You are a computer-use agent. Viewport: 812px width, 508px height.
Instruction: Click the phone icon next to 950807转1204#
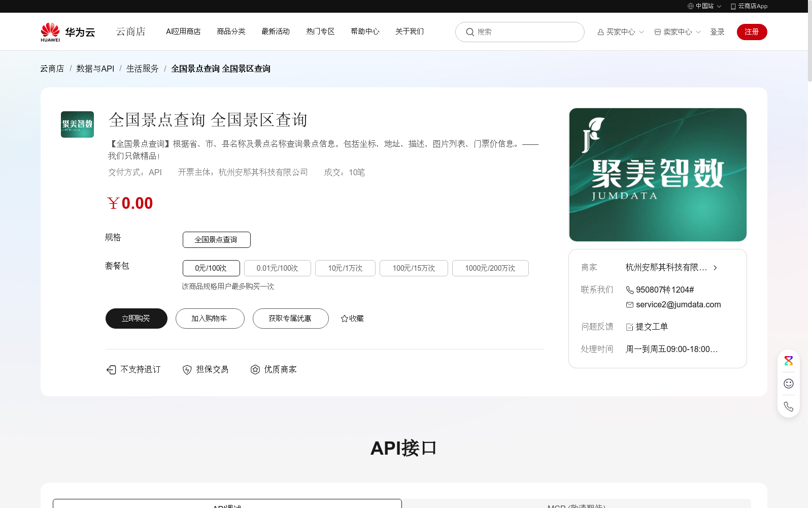[x=630, y=290]
